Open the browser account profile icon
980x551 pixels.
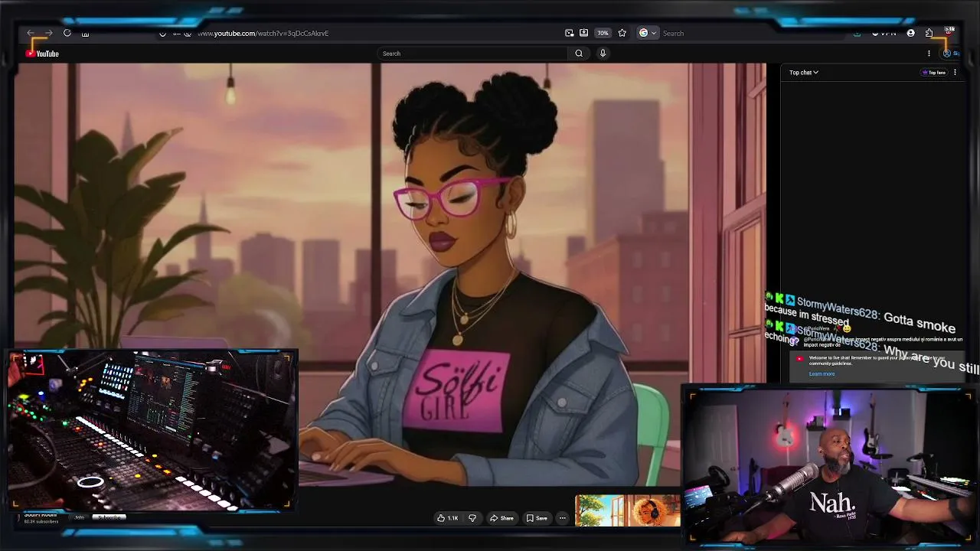[910, 33]
